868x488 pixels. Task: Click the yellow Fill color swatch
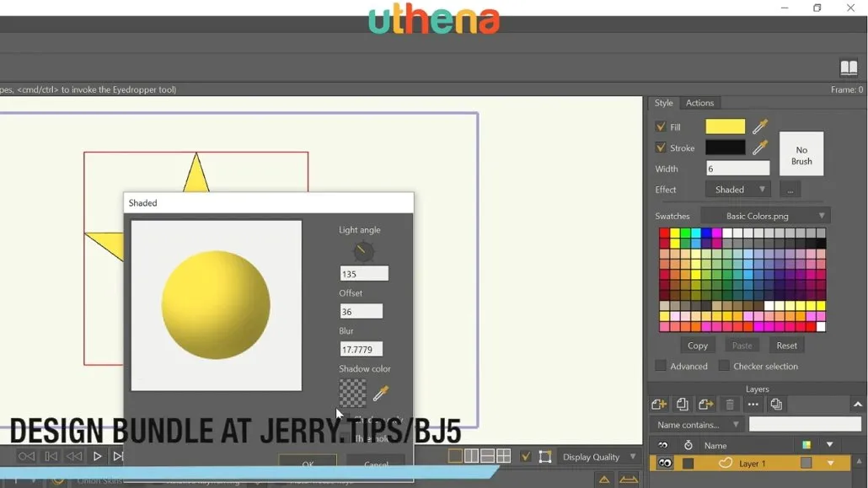click(x=725, y=126)
